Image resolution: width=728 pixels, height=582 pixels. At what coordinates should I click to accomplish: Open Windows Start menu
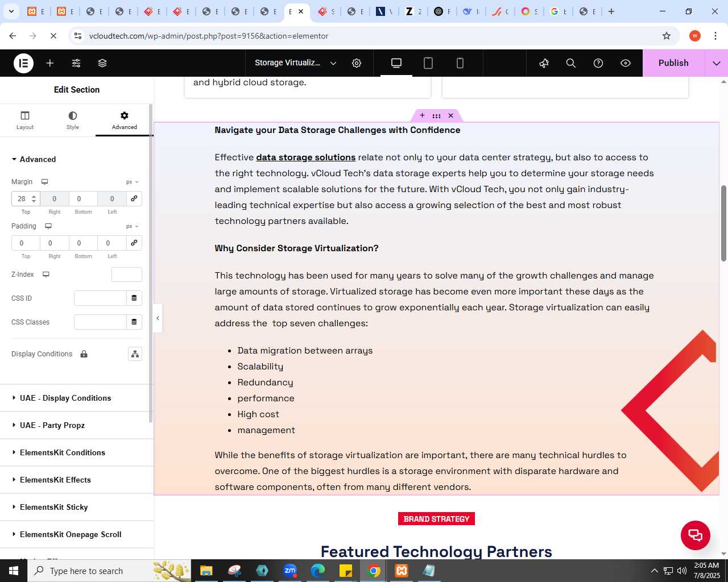[14, 571]
